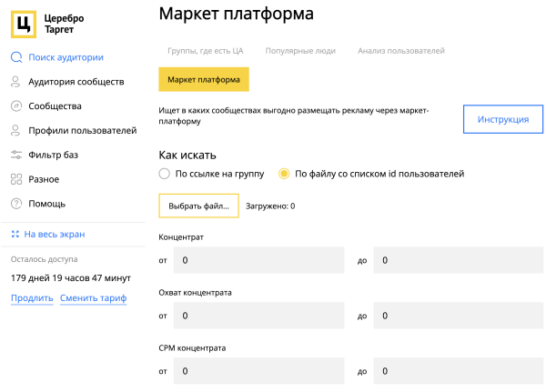546x392 pixels.
Task: Click the question mark icon beside Помощь
Action: (x=16, y=204)
